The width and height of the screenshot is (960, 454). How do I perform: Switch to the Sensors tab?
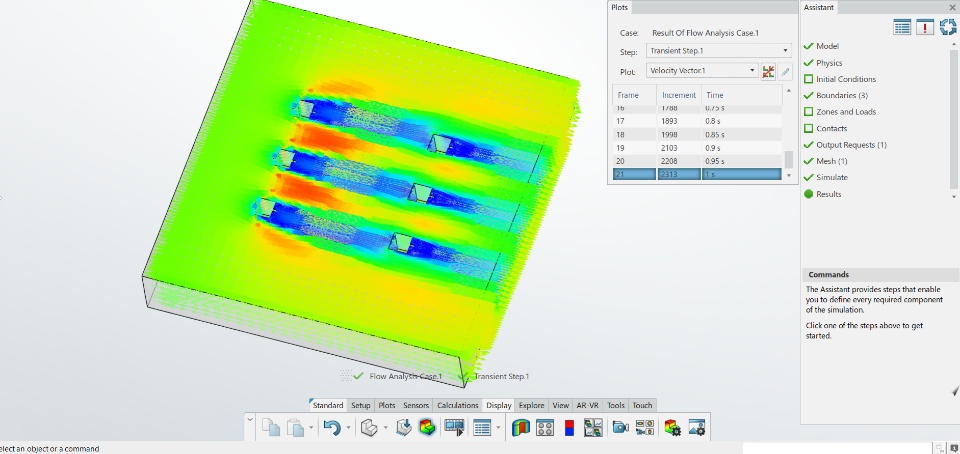416,405
